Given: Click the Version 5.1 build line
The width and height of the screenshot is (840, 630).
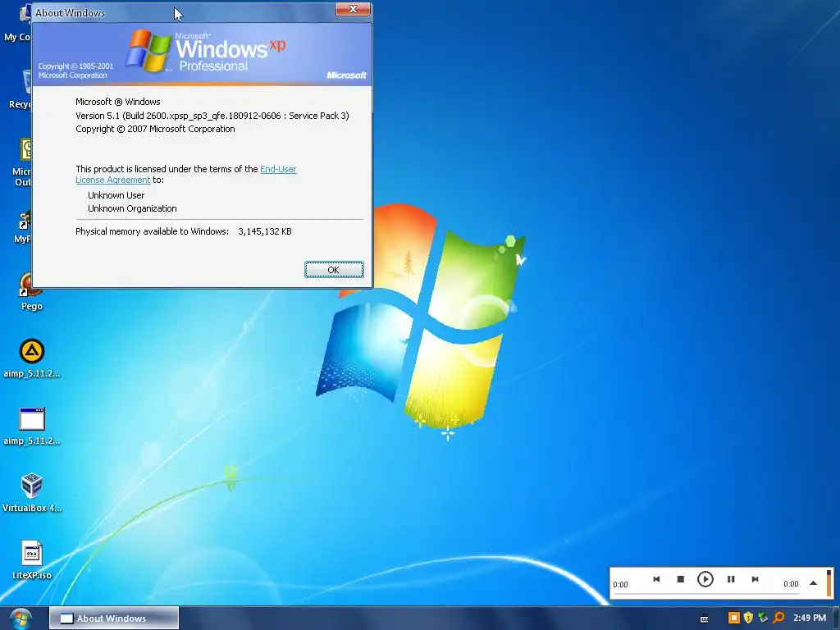Looking at the screenshot, I should click(212, 116).
